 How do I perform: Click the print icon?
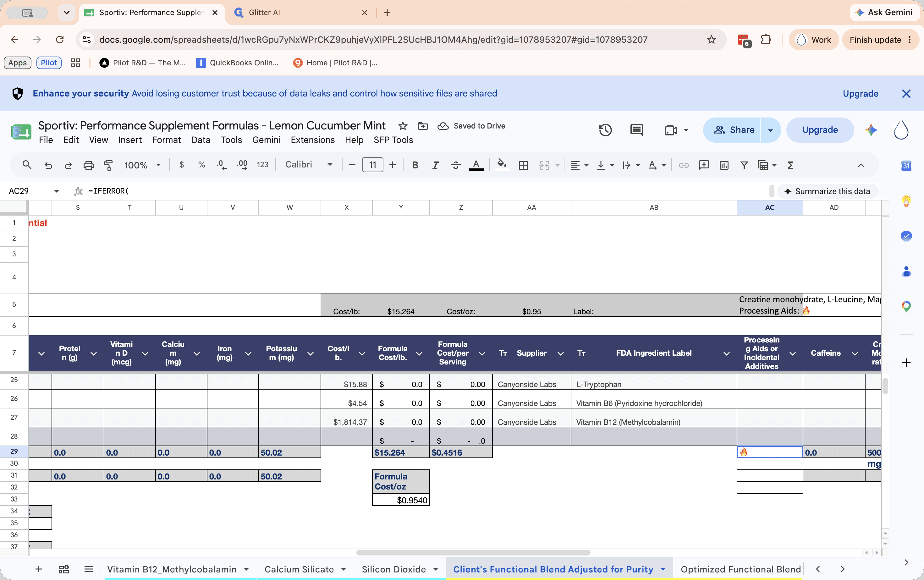coord(88,165)
